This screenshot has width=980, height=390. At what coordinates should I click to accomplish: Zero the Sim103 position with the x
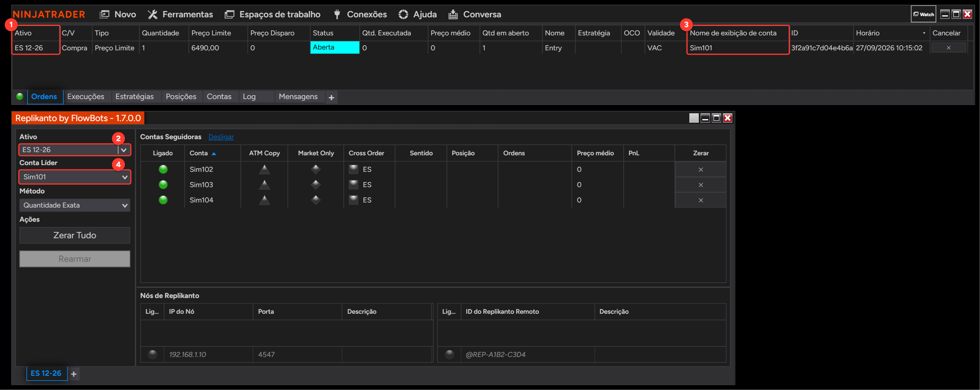(x=701, y=185)
